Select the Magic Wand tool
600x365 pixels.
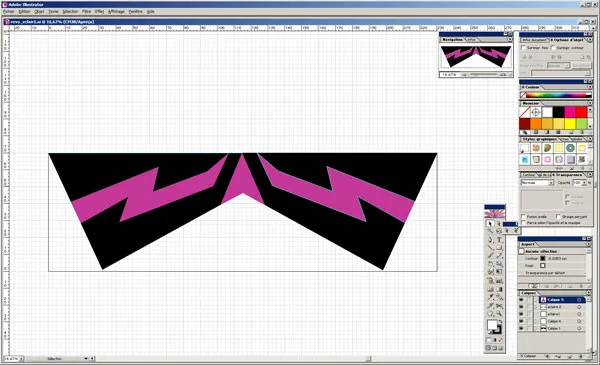point(491,231)
